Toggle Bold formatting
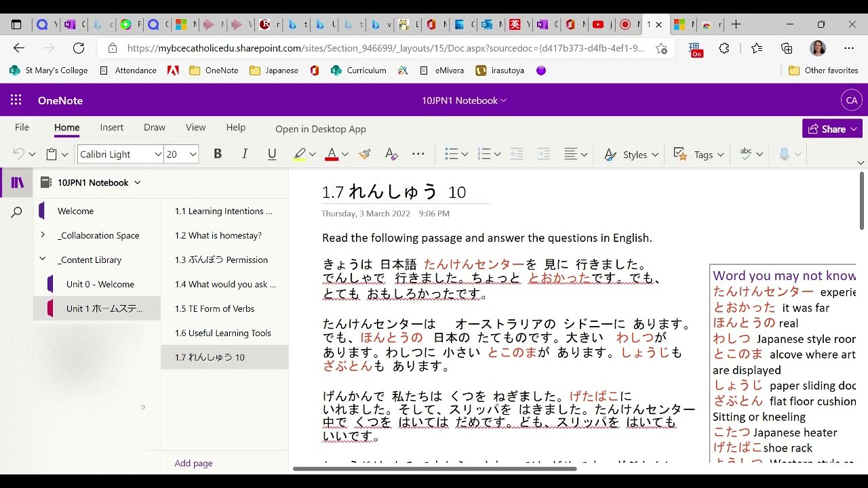868x488 pixels. 218,155
